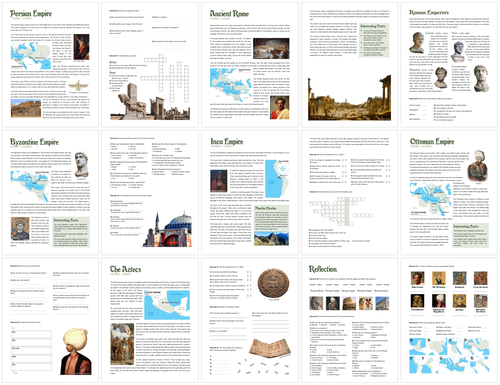Click the Persian Empire map image

31,56
